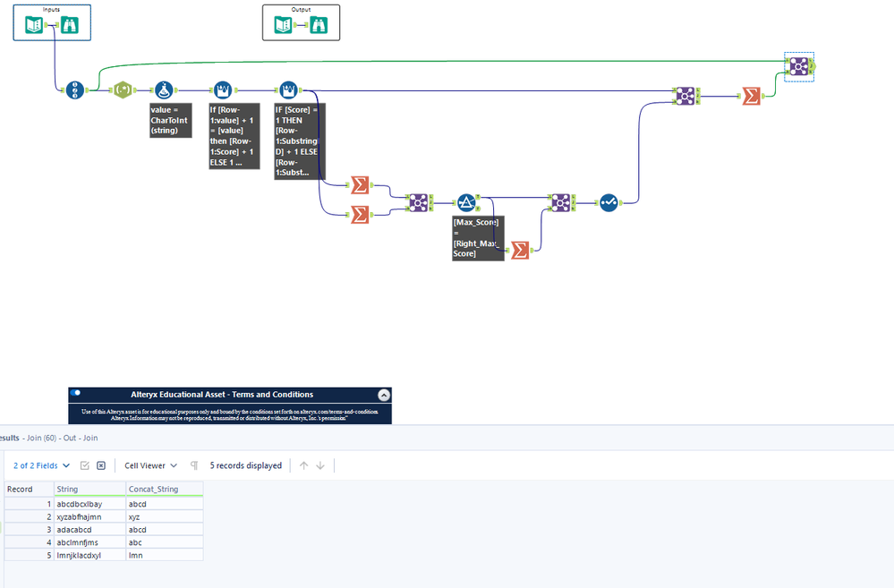Viewport: 894px width, 588px height.
Task: Click the previous record up arrow
Action: point(304,465)
